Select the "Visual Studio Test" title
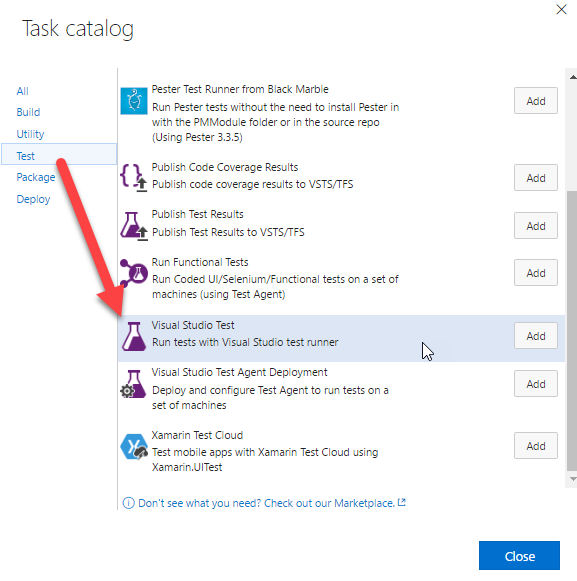This screenshot has width=577, height=581. (193, 325)
